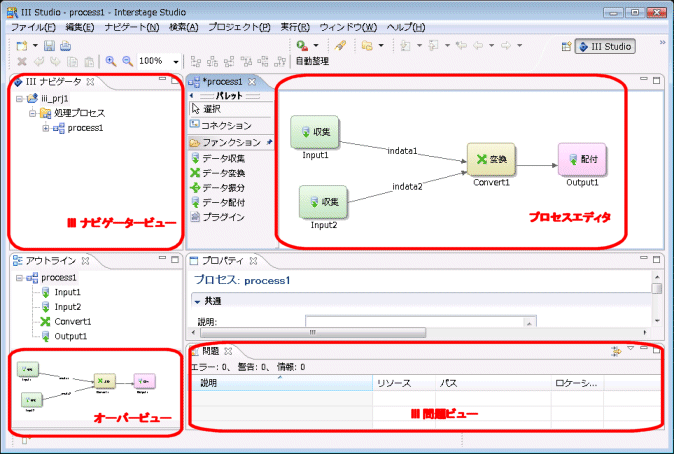The image size is (674, 454).
Task: Open the Back history dropdown arrow
Action: tap(491, 45)
